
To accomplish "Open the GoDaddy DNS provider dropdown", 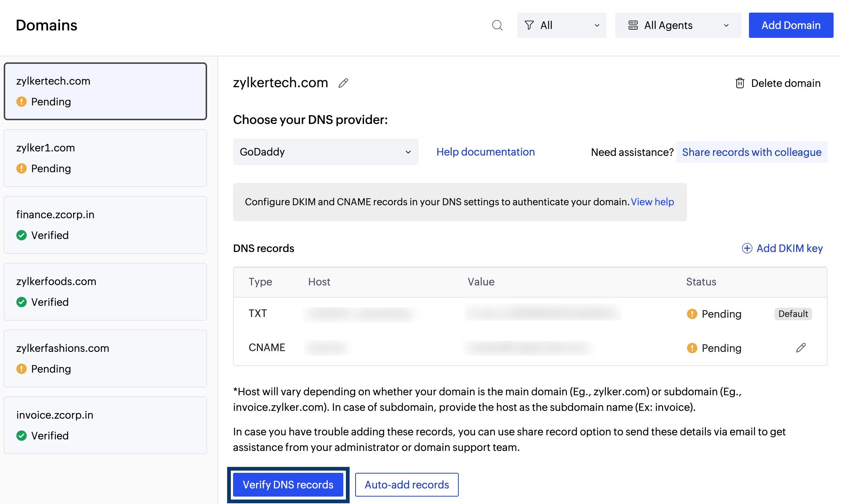I will click(x=325, y=152).
